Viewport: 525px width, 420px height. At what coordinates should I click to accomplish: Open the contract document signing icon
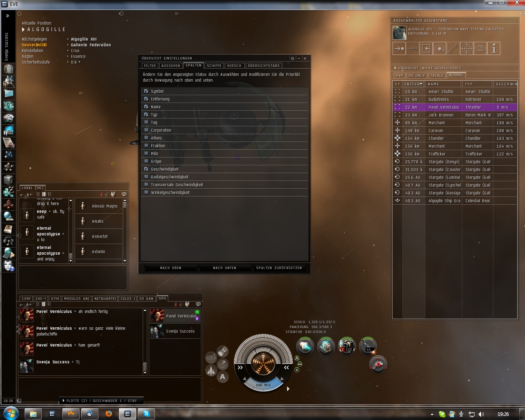click(x=9, y=142)
